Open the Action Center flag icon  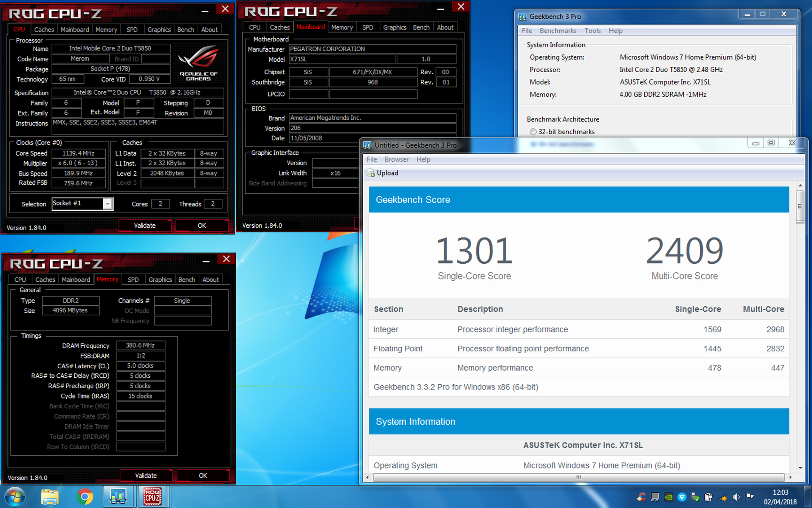point(750,497)
